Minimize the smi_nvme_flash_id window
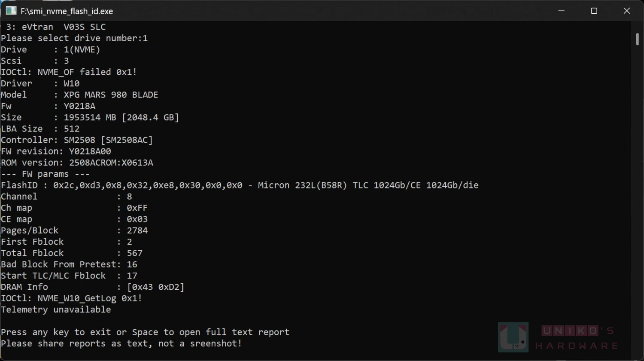Image resolution: width=644 pixels, height=361 pixels. click(x=561, y=11)
